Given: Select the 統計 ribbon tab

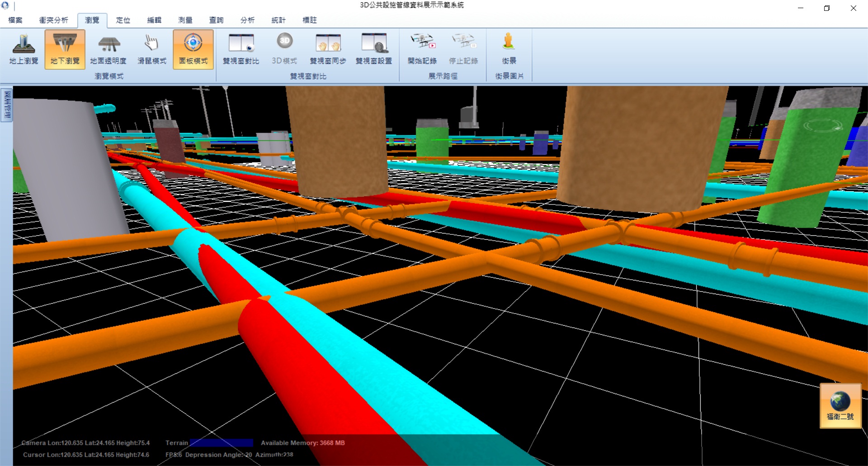Looking at the screenshot, I should [278, 20].
